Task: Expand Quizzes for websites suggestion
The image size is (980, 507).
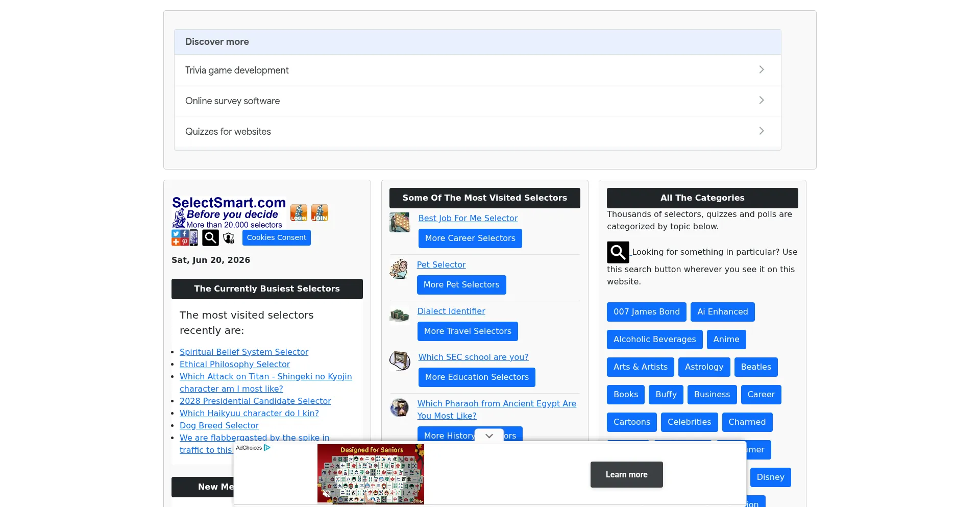Action: point(478,131)
